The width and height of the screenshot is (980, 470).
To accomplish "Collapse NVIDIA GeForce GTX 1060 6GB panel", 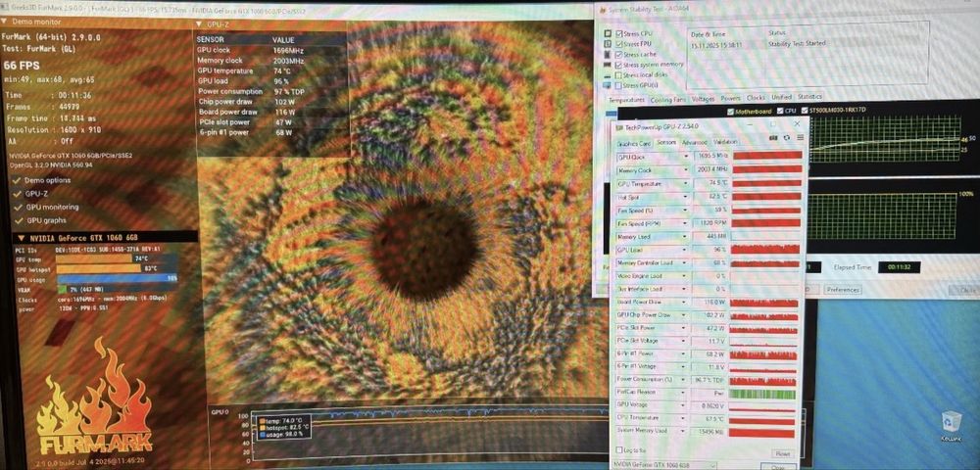I will [x=22, y=238].
